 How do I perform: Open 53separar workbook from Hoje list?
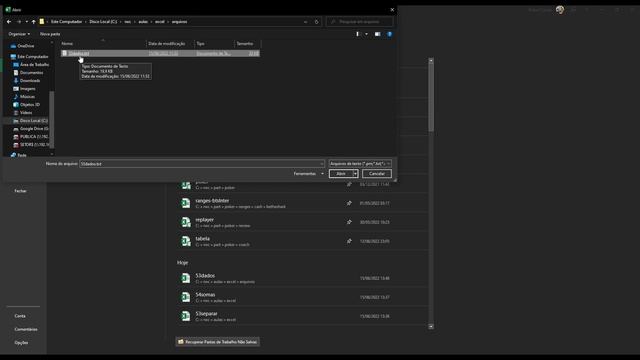click(x=302, y=316)
